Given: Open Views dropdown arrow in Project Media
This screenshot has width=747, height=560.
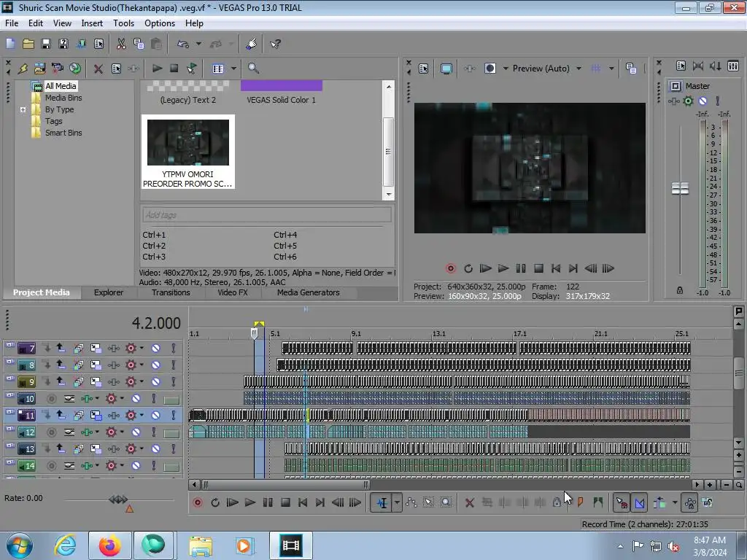Looking at the screenshot, I should [x=233, y=69].
